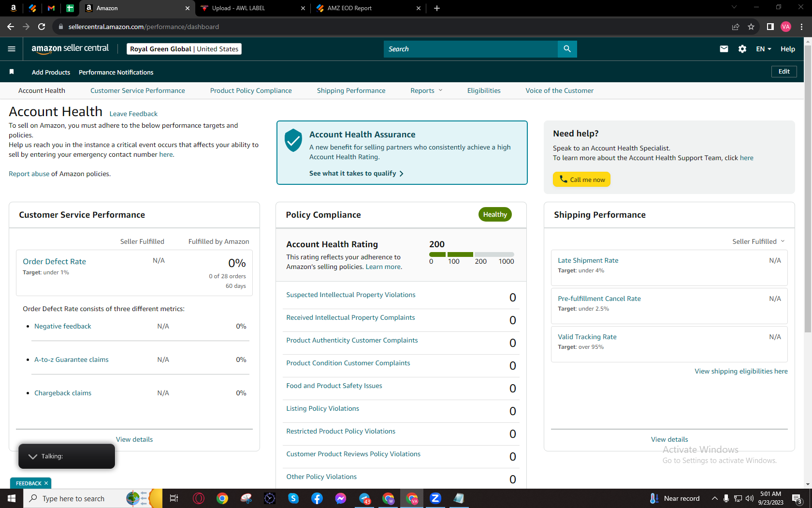Click the bookmark flag icon
Screen dimensions: 812x508
[12, 72]
